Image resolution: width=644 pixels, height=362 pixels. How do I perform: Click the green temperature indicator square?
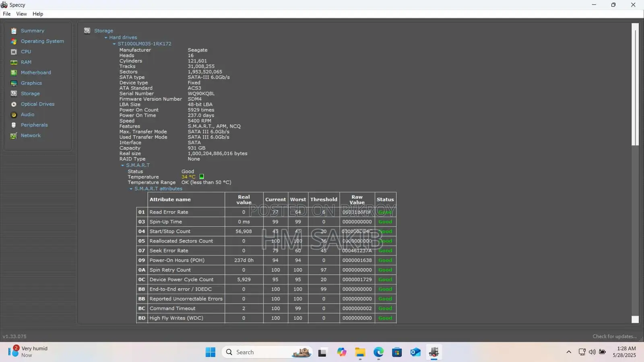[202, 177]
